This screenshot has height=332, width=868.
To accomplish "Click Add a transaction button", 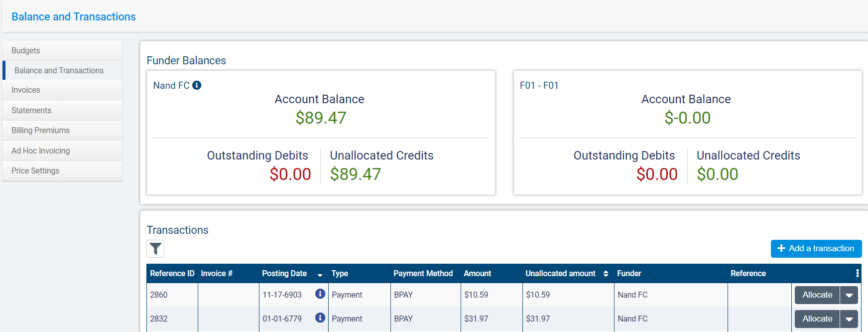I will 816,249.
